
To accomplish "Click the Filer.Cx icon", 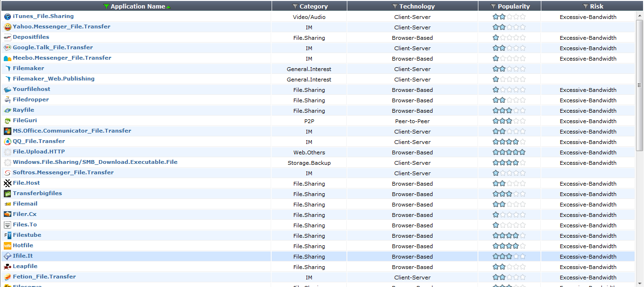I will (7, 215).
